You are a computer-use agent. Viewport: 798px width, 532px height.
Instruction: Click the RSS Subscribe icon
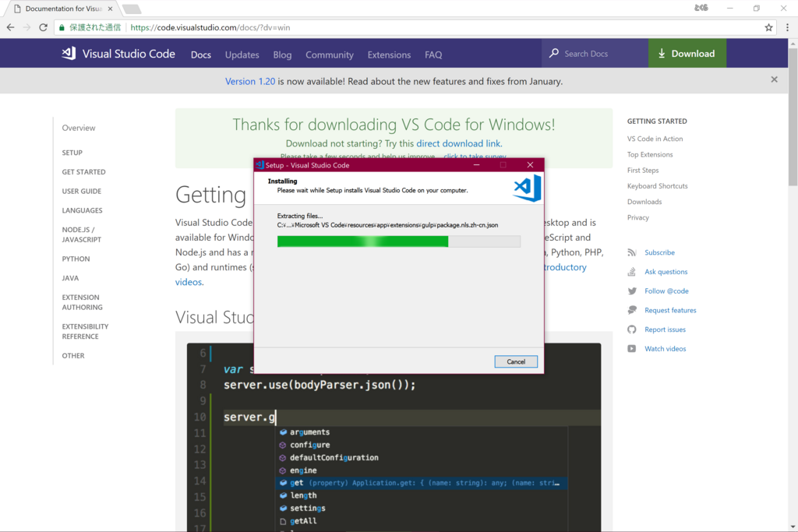click(x=631, y=252)
